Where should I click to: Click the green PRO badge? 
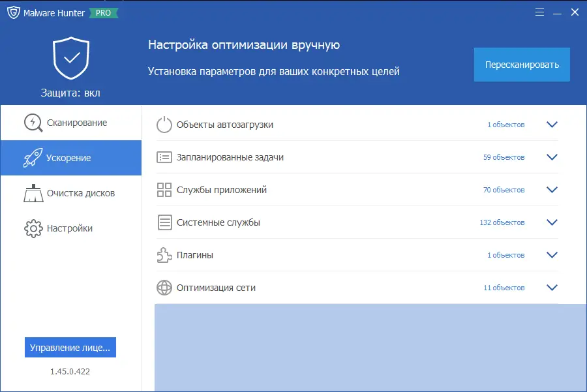point(101,12)
